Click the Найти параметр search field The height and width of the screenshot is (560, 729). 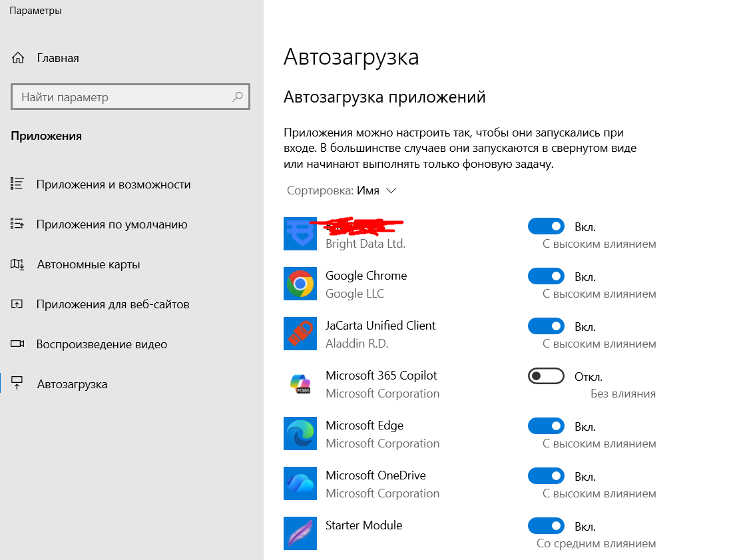130,97
